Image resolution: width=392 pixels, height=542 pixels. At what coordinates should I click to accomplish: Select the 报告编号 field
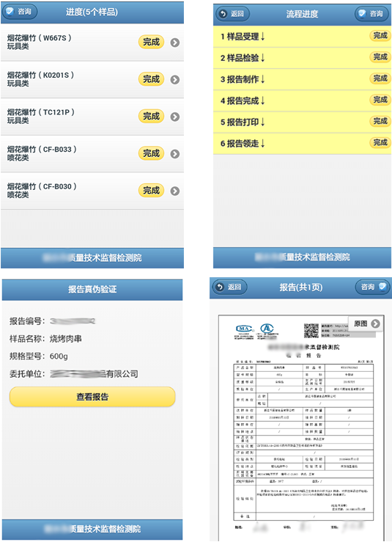click(52, 321)
